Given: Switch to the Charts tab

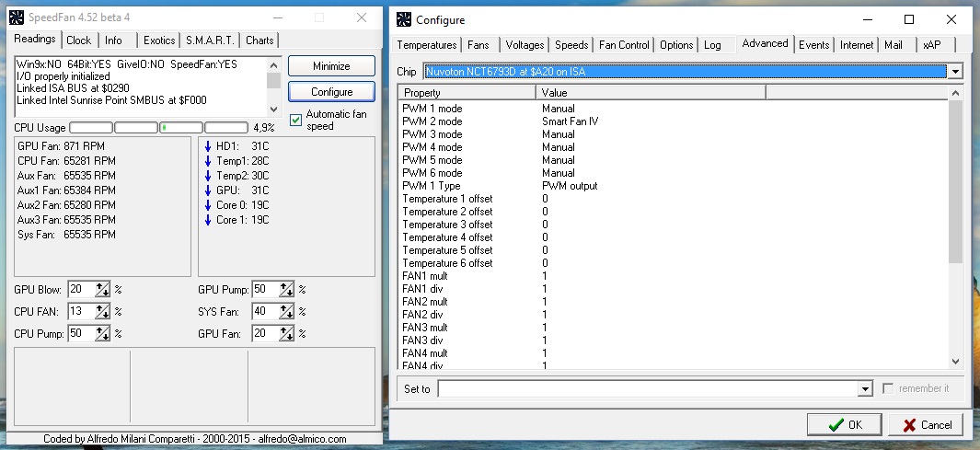Looking at the screenshot, I should (259, 40).
